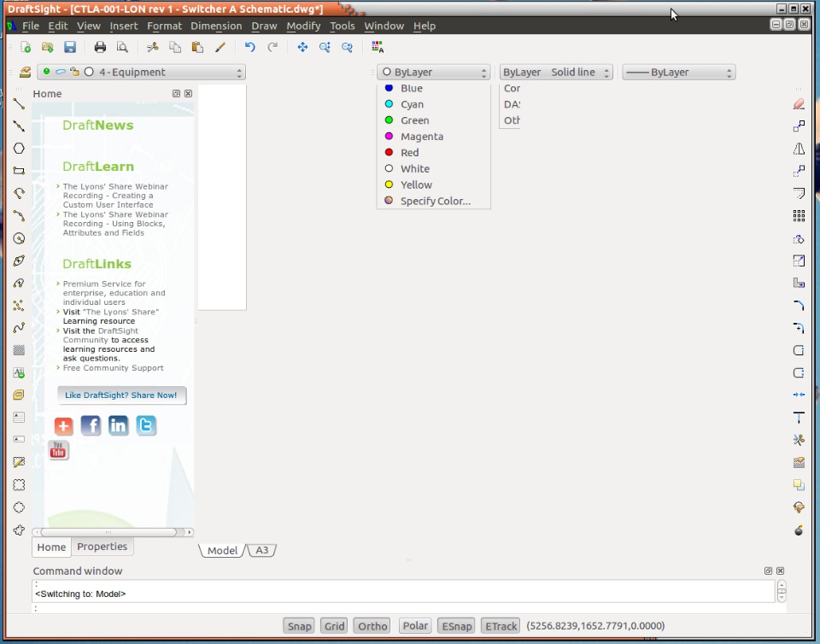Click the Redo icon

click(272, 47)
